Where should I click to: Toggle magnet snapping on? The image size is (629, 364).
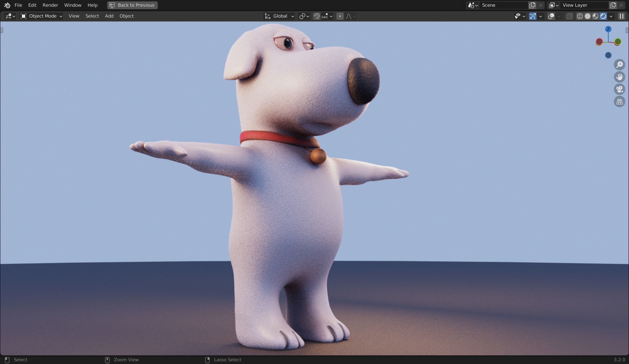[x=317, y=16]
